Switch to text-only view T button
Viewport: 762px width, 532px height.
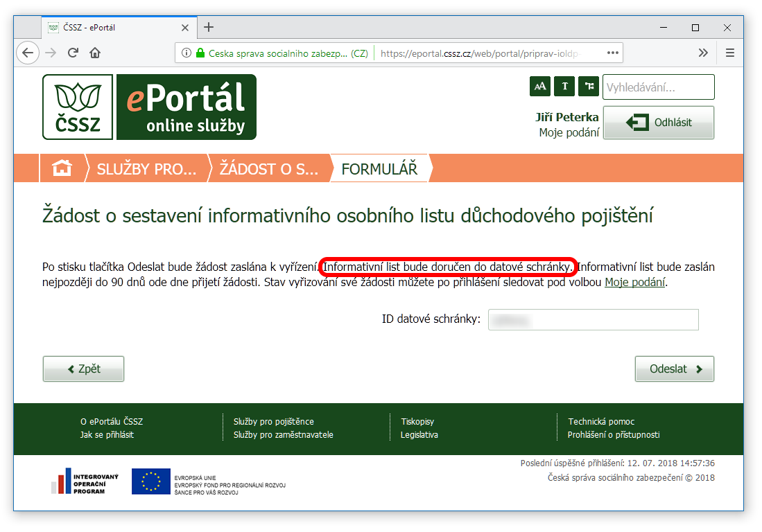coord(564,87)
